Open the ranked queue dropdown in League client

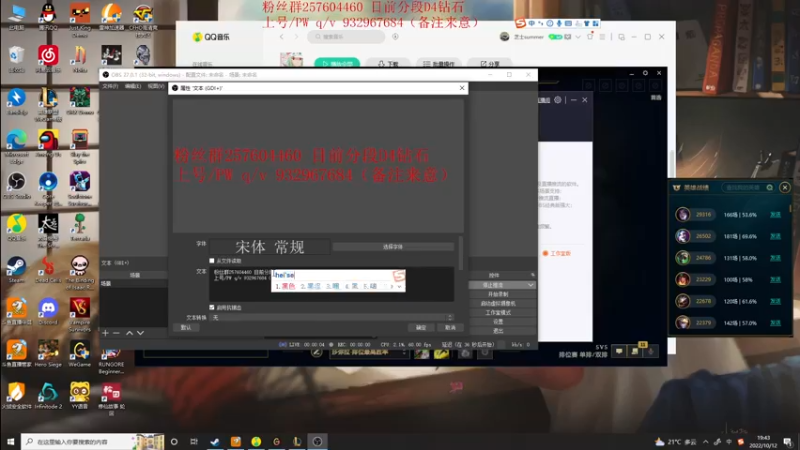tap(369, 353)
